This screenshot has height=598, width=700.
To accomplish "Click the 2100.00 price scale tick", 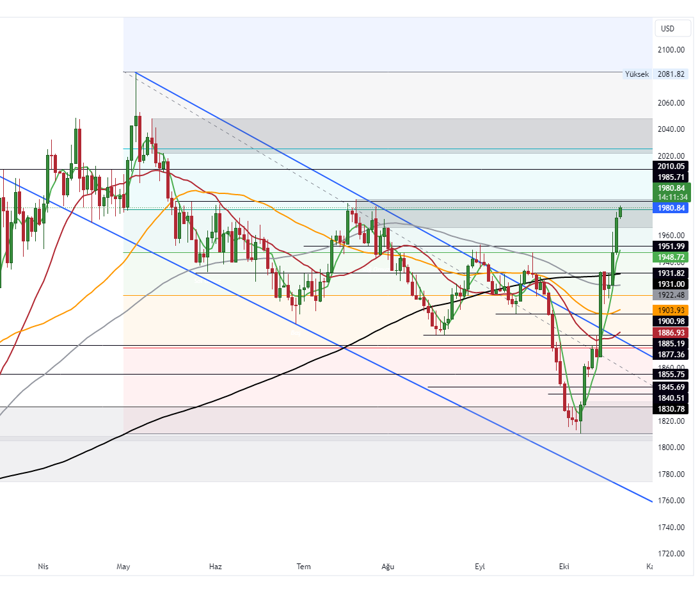I will pyautogui.click(x=671, y=50).
